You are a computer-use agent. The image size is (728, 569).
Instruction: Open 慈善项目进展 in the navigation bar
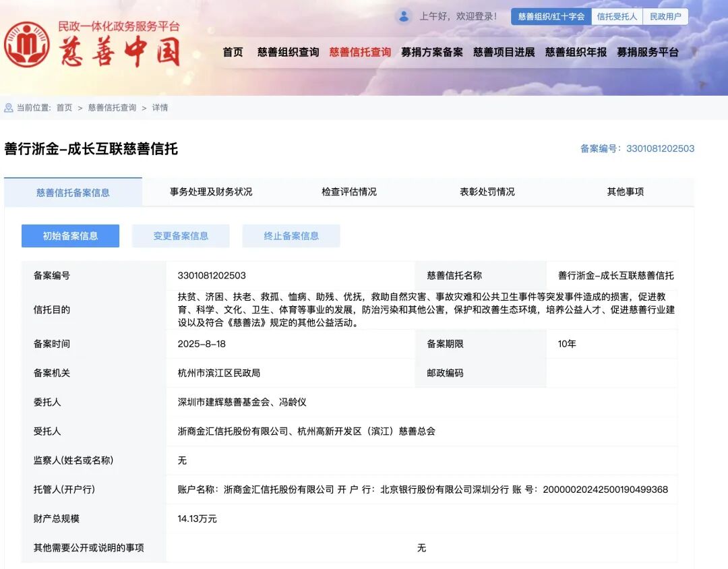[x=504, y=52]
